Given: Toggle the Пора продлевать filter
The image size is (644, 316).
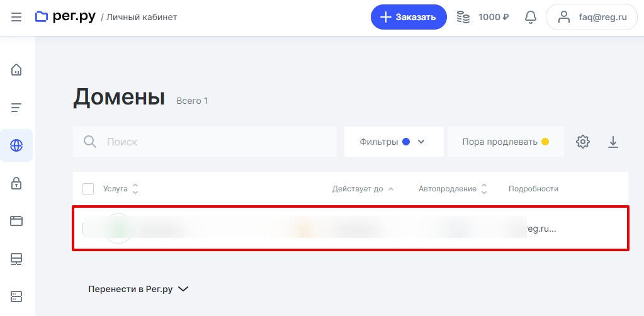Looking at the screenshot, I should coord(506,142).
